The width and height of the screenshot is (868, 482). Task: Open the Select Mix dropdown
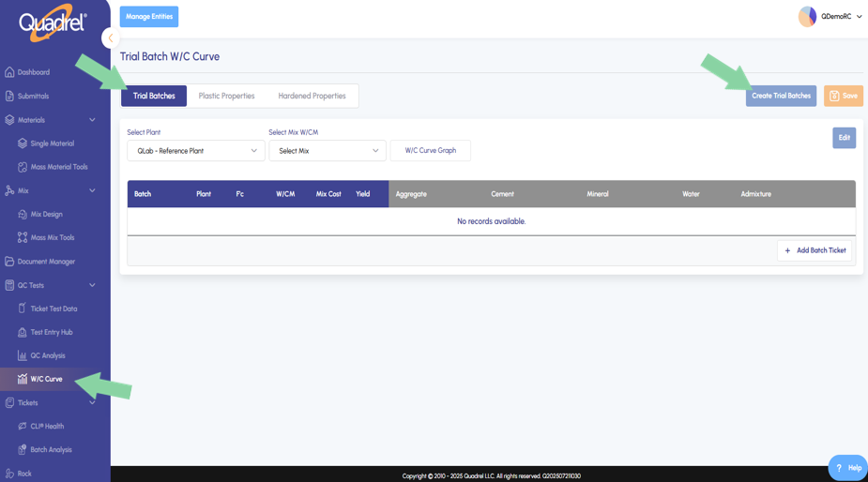(x=327, y=151)
